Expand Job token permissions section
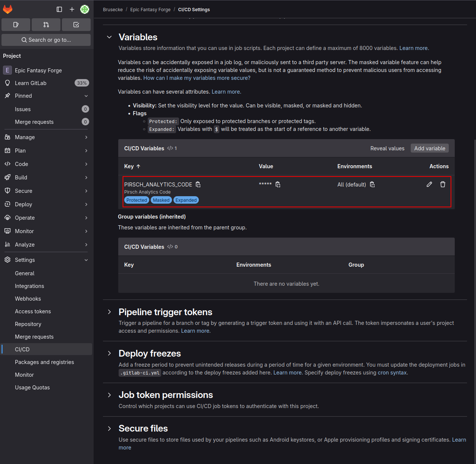 (109, 395)
